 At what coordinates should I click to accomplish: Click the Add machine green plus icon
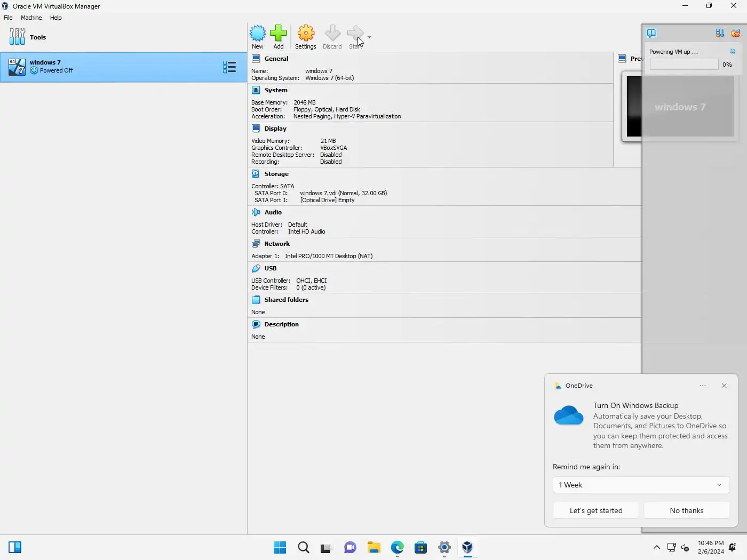[279, 33]
